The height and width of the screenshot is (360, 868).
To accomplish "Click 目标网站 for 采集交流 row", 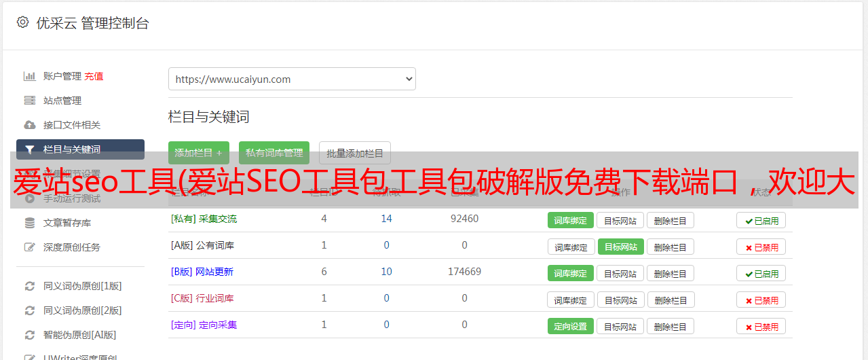I will (620, 220).
